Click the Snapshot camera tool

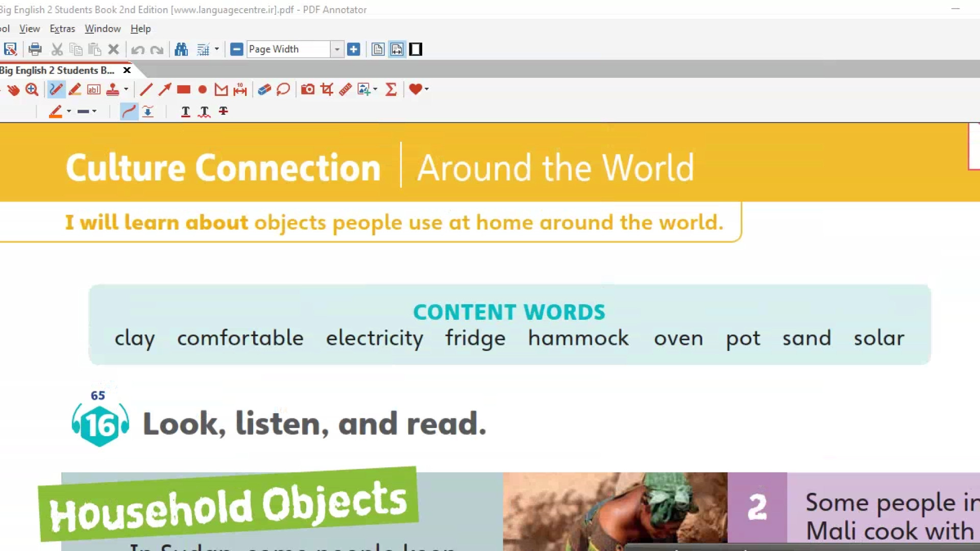tap(308, 90)
